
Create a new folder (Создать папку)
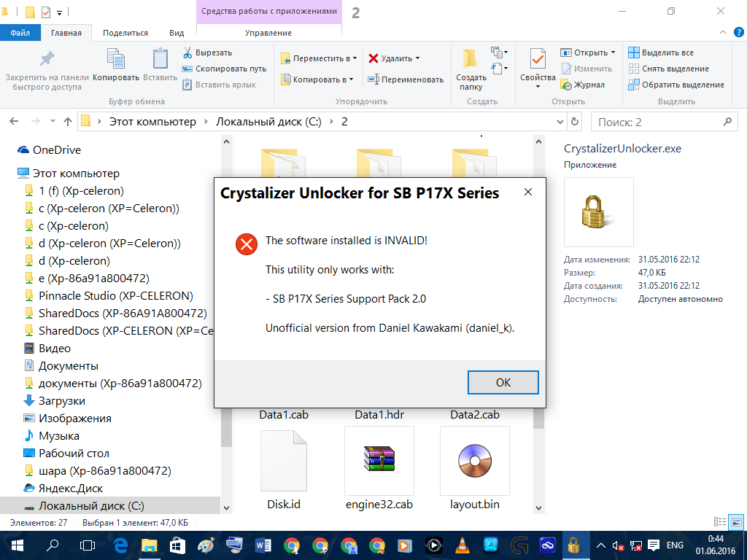point(471,69)
